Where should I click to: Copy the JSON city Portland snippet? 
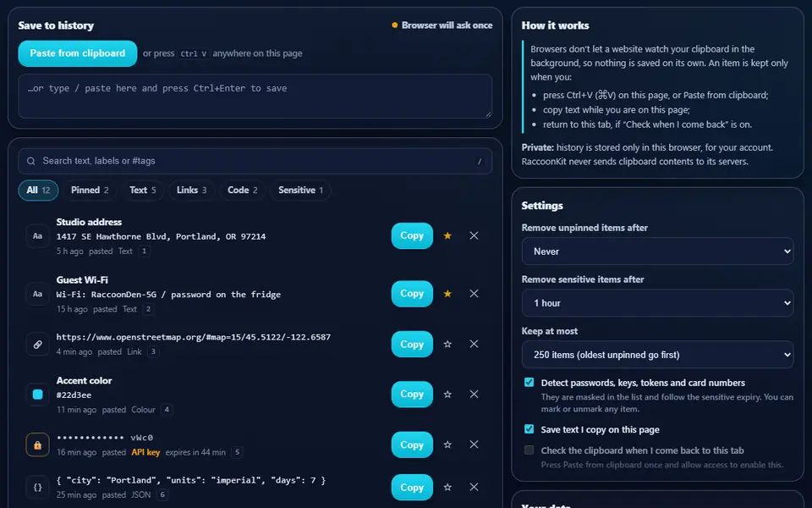coord(412,488)
